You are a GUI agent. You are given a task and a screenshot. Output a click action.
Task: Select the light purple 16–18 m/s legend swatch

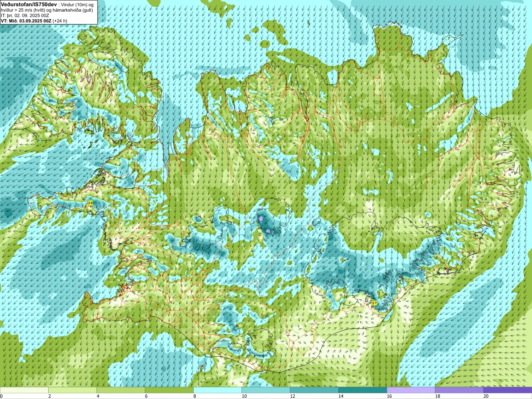pyautogui.click(x=411, y=390)
